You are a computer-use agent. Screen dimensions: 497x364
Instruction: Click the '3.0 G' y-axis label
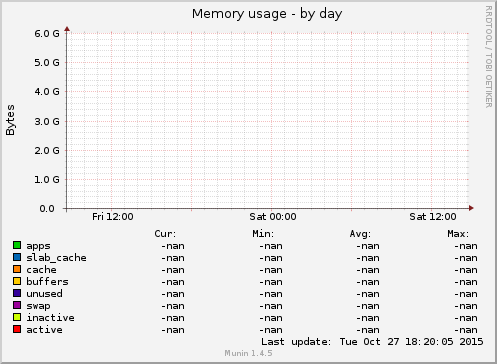tap(47, 121)
